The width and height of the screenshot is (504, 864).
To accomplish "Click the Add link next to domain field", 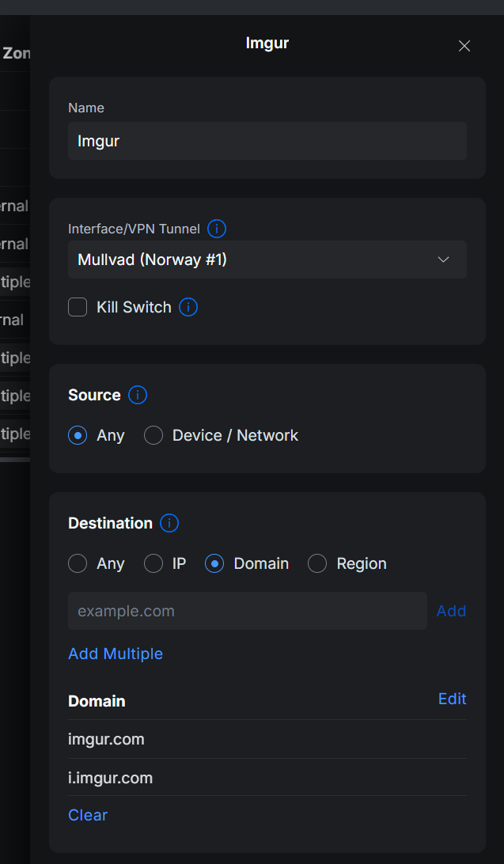I will point(451,611).
